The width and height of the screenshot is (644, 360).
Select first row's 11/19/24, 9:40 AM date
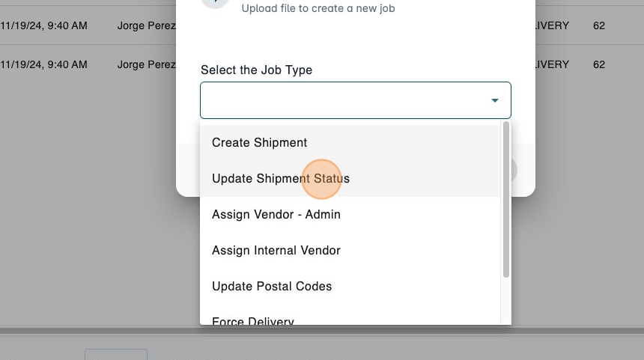coord(44,25)
